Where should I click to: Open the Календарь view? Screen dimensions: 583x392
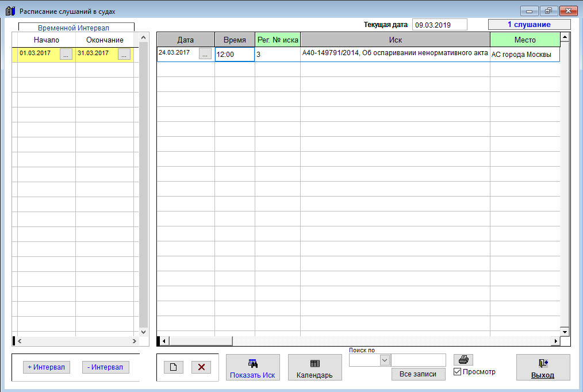click(x=315, y=367)
